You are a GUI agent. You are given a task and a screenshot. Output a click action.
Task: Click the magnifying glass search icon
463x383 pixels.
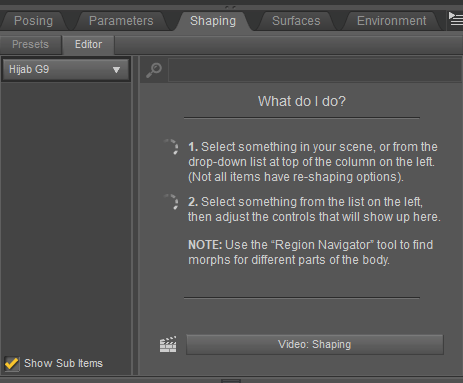click(154, 70)
